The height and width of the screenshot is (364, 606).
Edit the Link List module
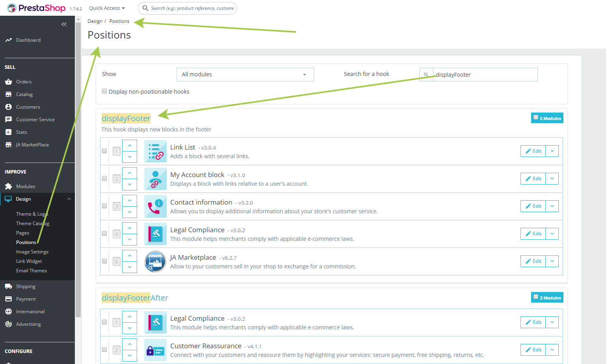(x=533, y=151)
